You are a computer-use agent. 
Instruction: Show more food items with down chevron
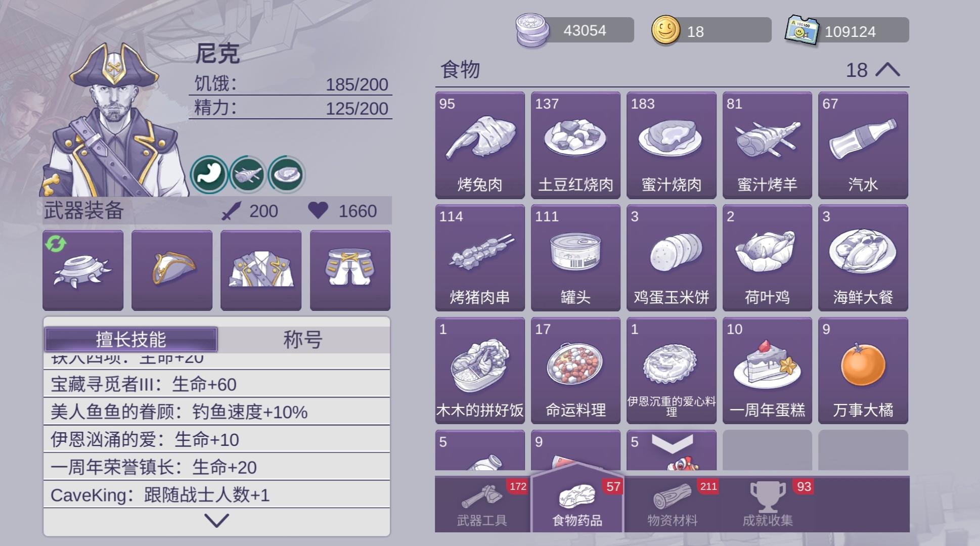(x=672, y=443)
